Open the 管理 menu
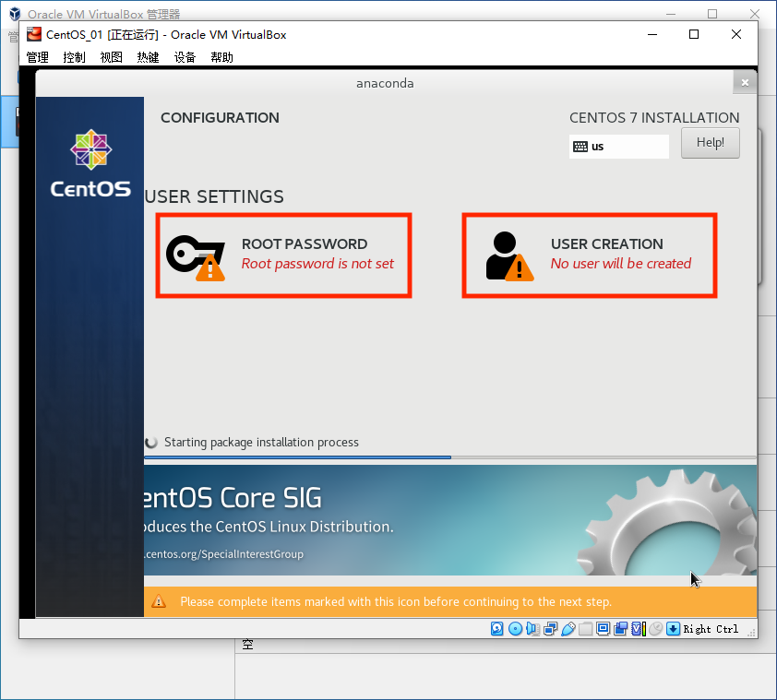The width and height of the screenshot is (777, 700). pyautogui.click(x=37, y=57)
